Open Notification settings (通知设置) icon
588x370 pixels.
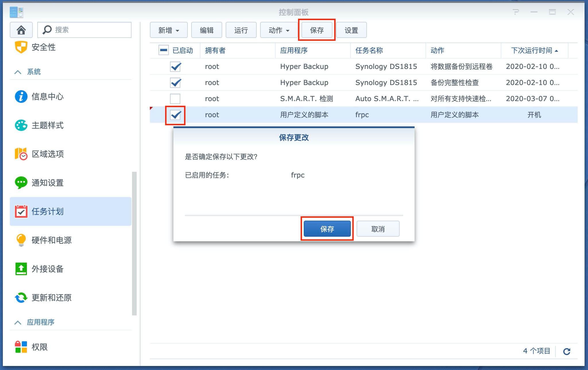coord(21,183)
